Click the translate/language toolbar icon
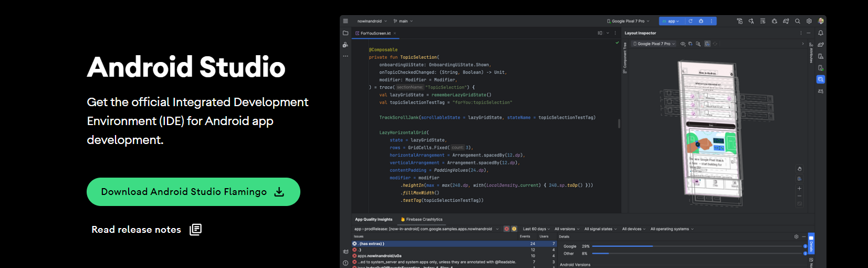 pyautogui.click(x=751, y=21)
